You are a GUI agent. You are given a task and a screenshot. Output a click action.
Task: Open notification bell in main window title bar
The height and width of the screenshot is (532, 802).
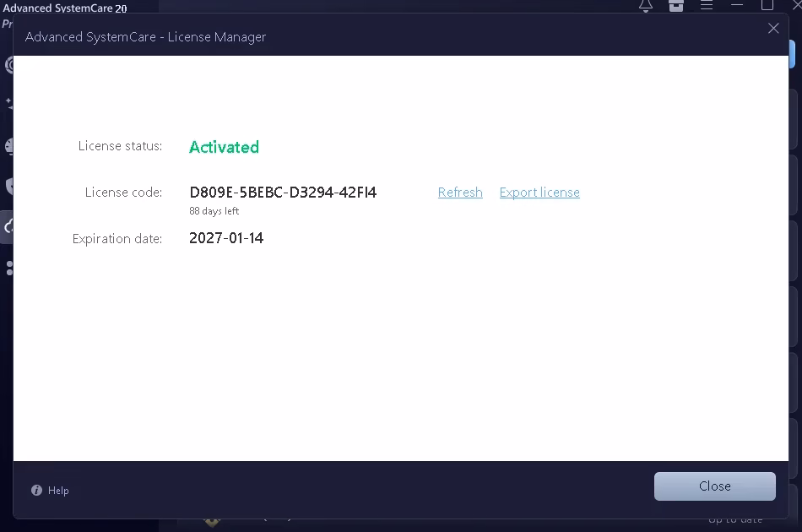646,6
